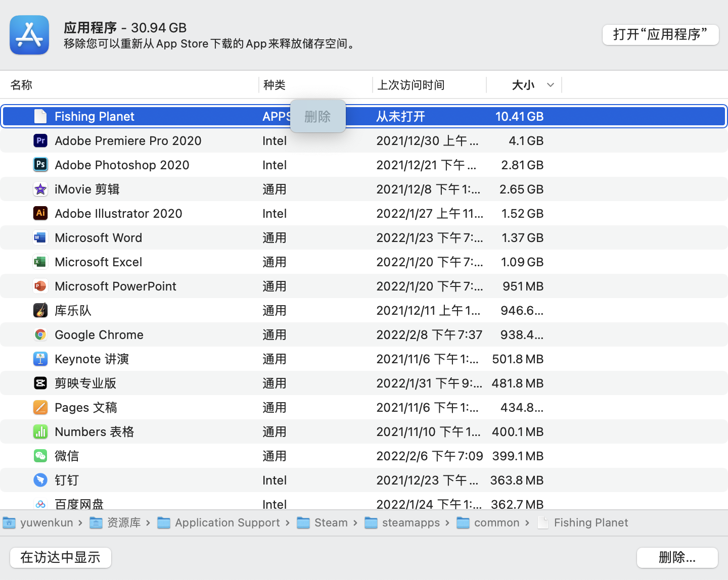Click the Google Chrome icon
This screenshot has height=580, width=728.
[x=40, y=334]
